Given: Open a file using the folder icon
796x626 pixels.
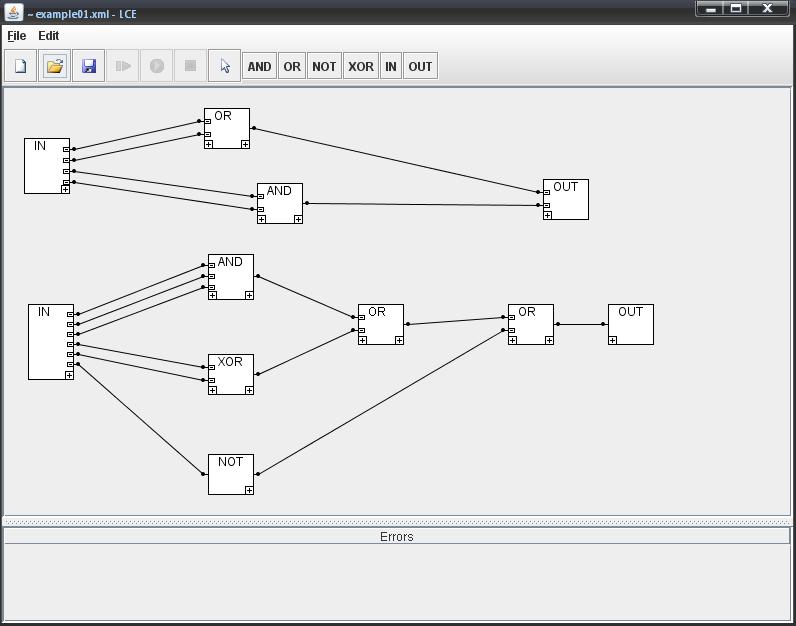Looking at the screenshot, I should pyautogui.click(x=54, y=66).
